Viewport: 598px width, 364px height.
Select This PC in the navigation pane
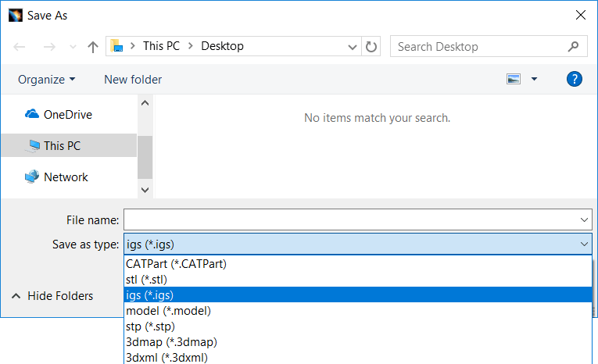pos(61,146)
